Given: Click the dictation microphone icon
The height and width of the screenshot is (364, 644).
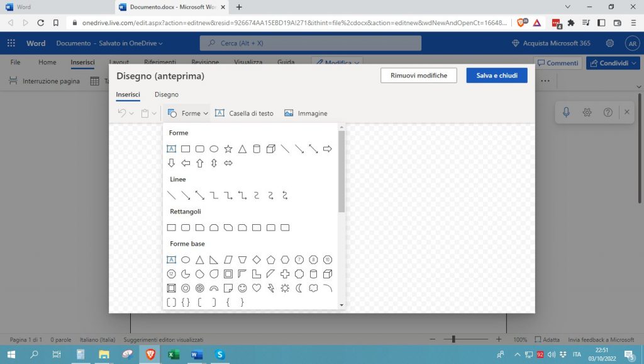Looking at the screenshot, I should 566,112.
